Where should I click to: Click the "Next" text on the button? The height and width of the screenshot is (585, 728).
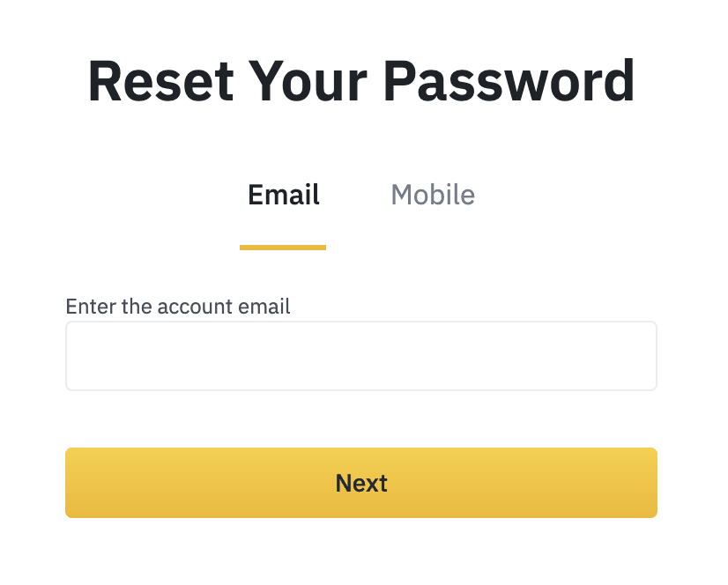tap(361, 483)
